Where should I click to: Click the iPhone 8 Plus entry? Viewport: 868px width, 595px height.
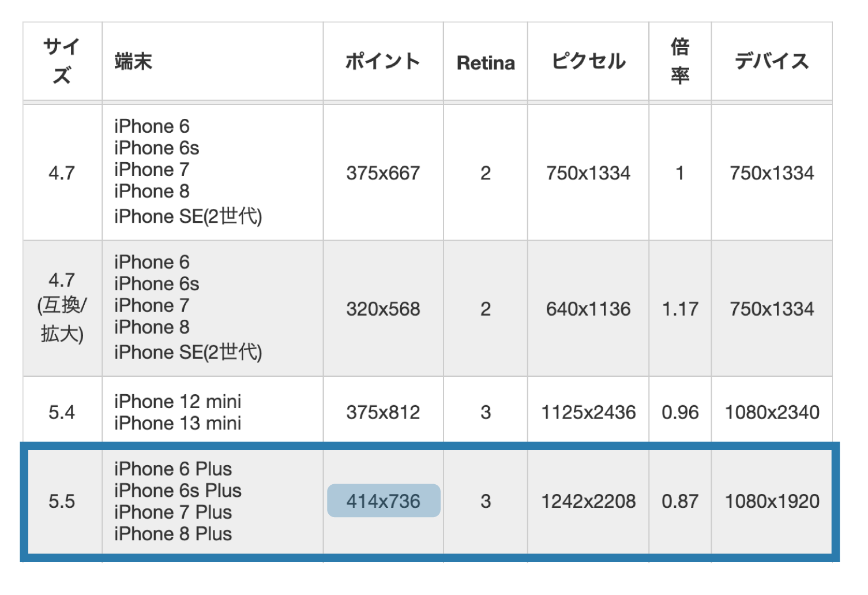(172, 534)
